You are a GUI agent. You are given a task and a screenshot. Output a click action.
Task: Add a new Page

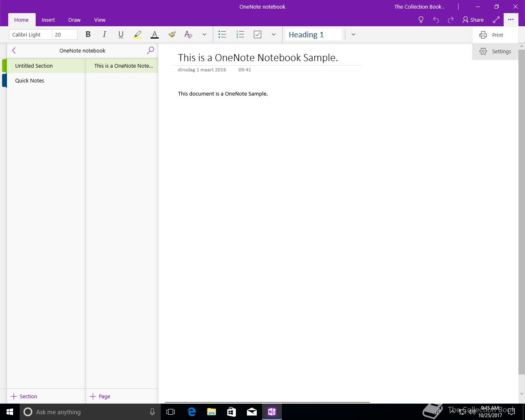(100, 396)
